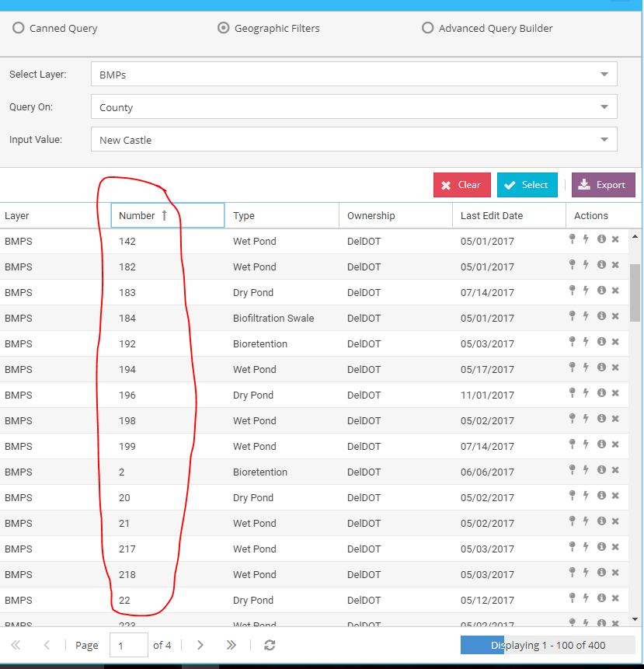Click the lightning bolt icon for row 196
This screenshot has height=669, width=644.
point(586,392)
